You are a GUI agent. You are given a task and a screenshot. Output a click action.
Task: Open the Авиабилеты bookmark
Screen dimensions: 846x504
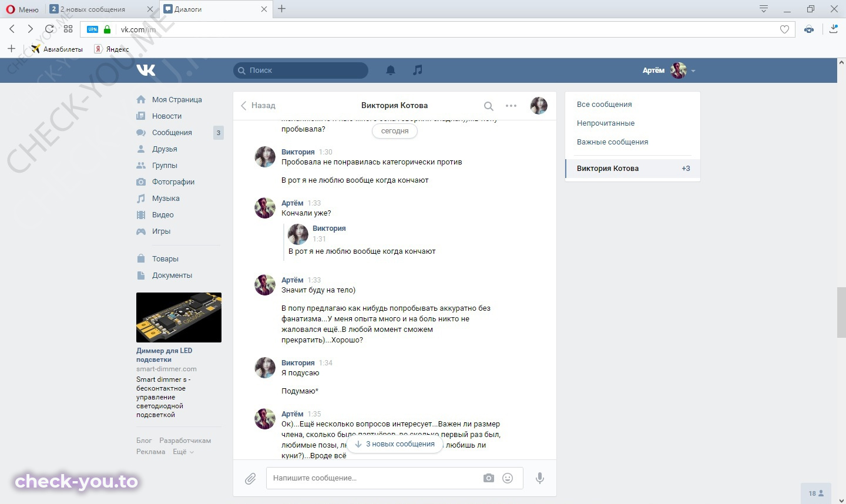pyautogui.click(x=57, y=49)
